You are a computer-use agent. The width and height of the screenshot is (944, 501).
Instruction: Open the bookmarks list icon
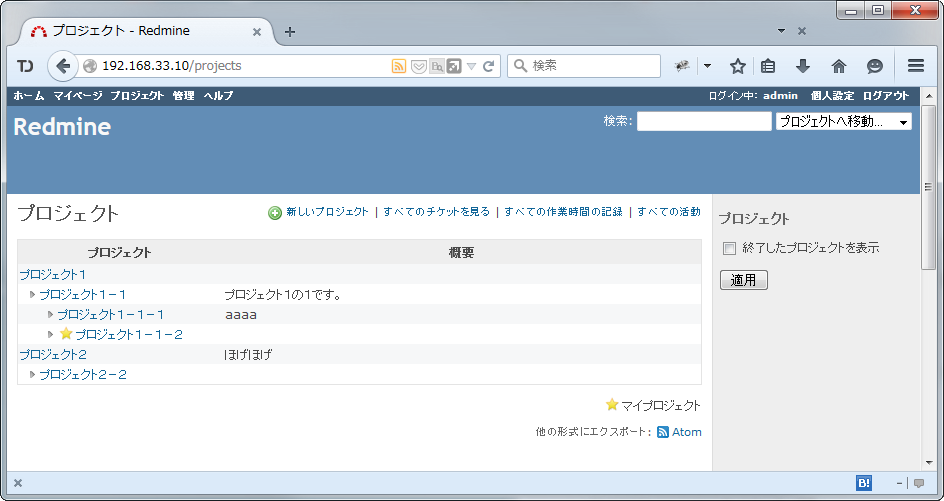tap(768, 66)
